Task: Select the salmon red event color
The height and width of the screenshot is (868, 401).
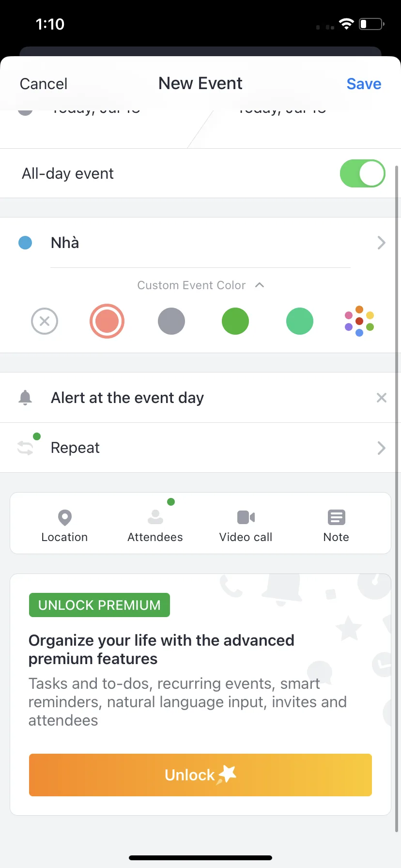Action: 107,321
